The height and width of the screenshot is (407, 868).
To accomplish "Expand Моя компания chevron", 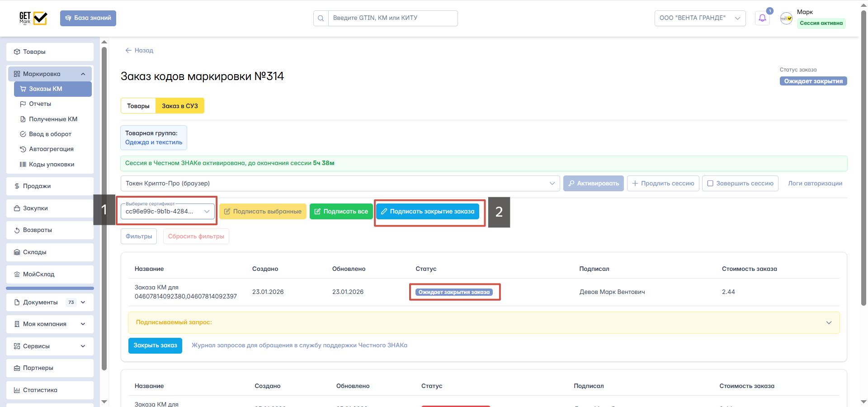I will click(83, 324).
